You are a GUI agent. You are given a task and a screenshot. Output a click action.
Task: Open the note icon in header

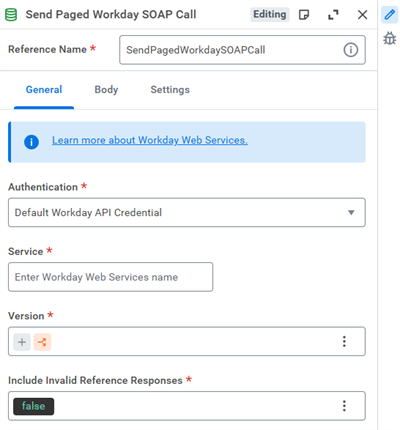[x=304, y=15]
